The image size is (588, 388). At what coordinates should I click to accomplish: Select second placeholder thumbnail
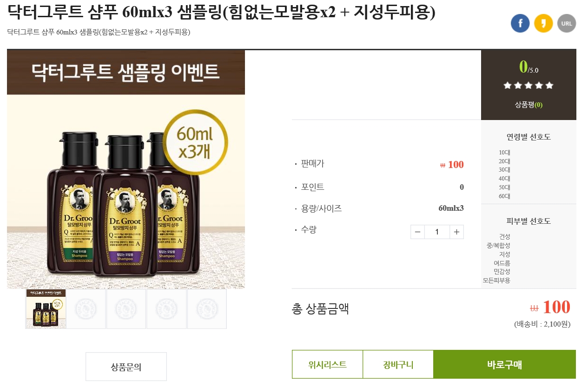(x=86, y=309)
